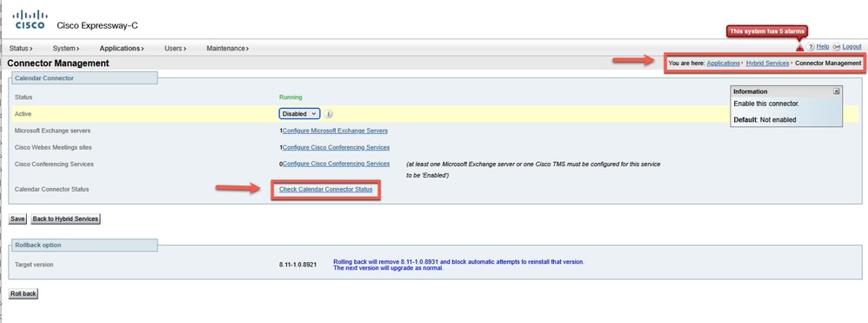
Task: Click the Cisco Expressway-C product name
Action: tap(97, 25)
